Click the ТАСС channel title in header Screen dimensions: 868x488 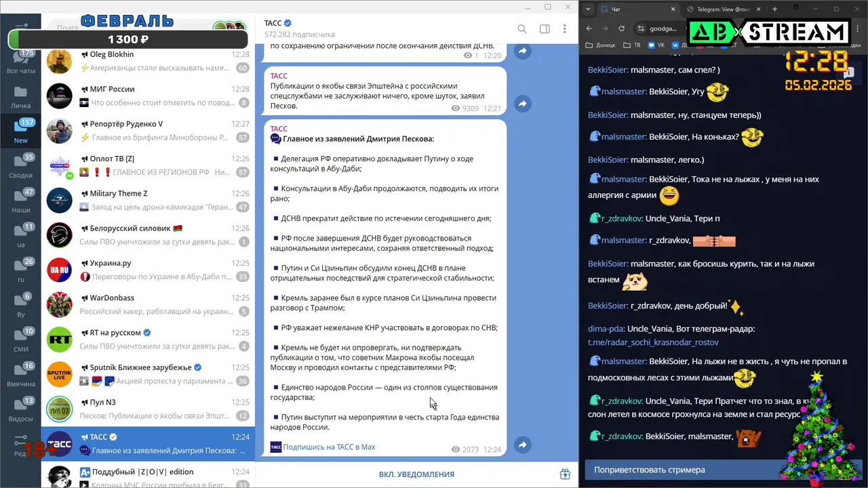[273, 23]
